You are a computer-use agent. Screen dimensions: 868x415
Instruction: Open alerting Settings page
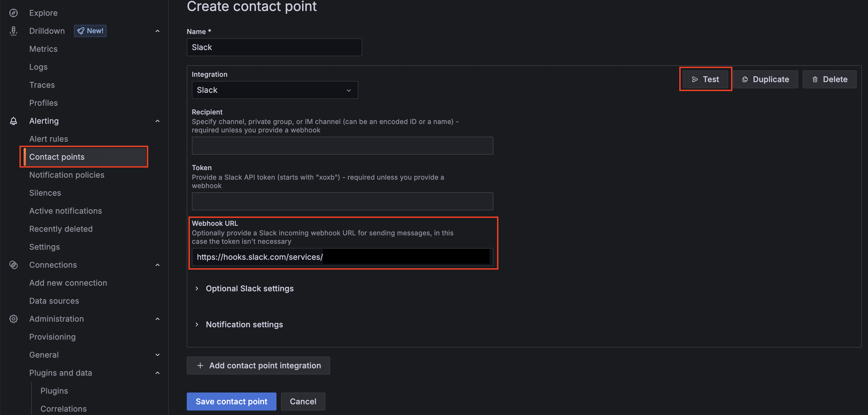[x=44, y=247]
